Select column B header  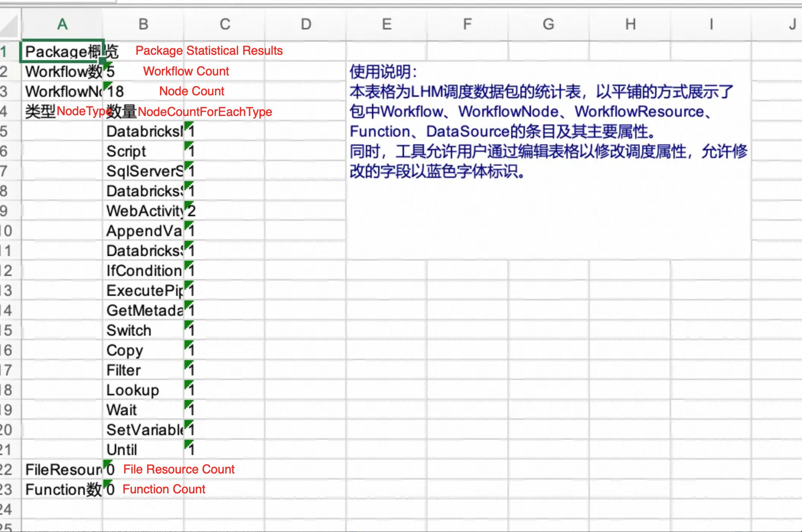[143, 24]
